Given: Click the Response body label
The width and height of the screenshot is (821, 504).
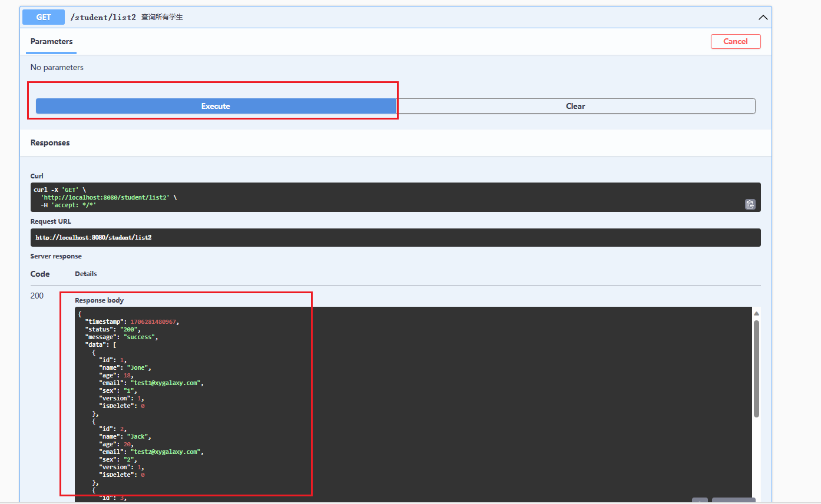Looking at the screenshot, I should 99,300.
